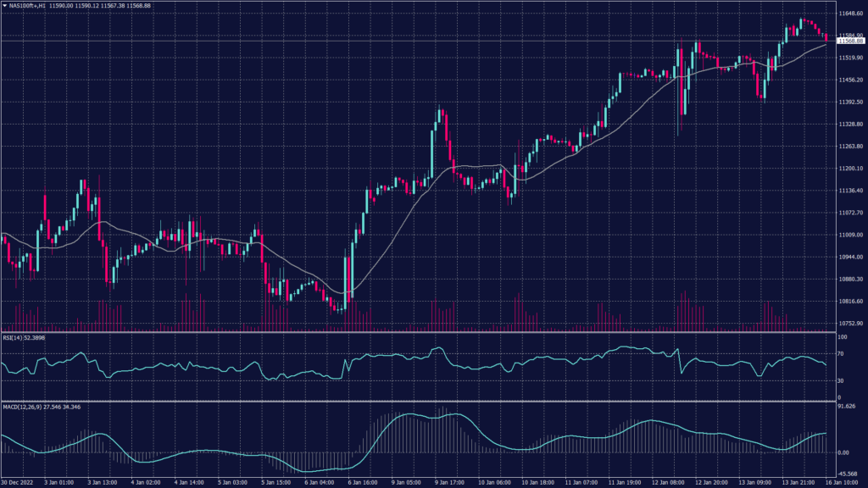Click the 30 Dec 2022 date label
The width and height of the screenshot is (868, 488).
tap(17, 483)
